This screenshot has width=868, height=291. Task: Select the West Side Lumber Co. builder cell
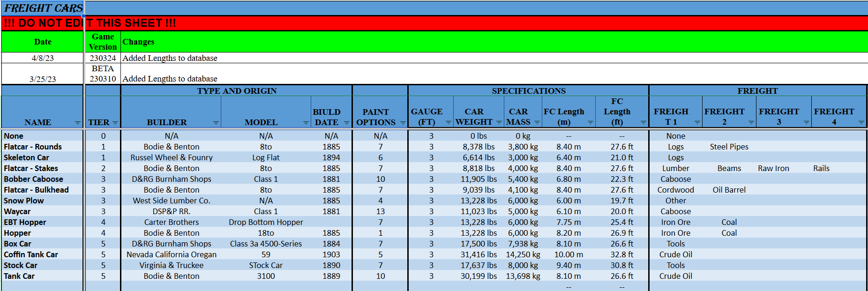[172, 201]
